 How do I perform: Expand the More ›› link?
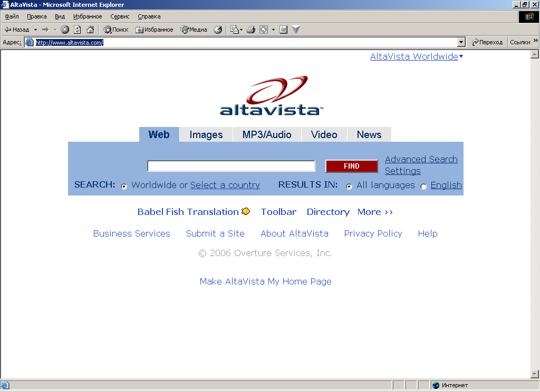(x=375, y=212)
